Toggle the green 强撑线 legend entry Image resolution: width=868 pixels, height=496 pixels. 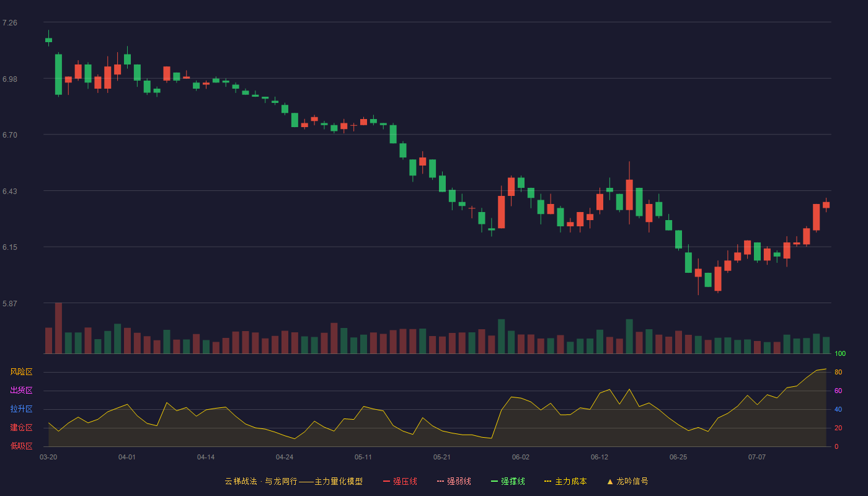click(x=508, y=481)
